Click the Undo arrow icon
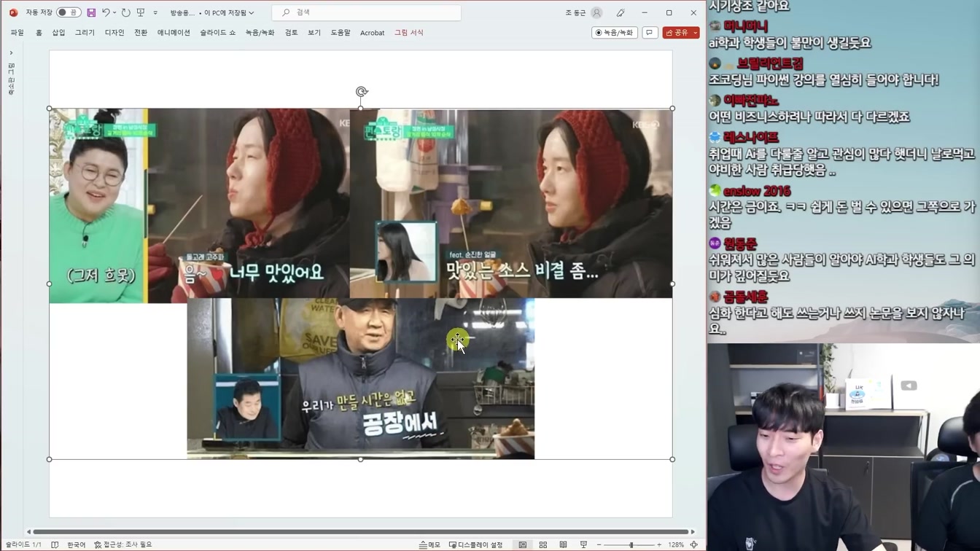The height and width of the screenshot is (551, 980). click(106, 12)
